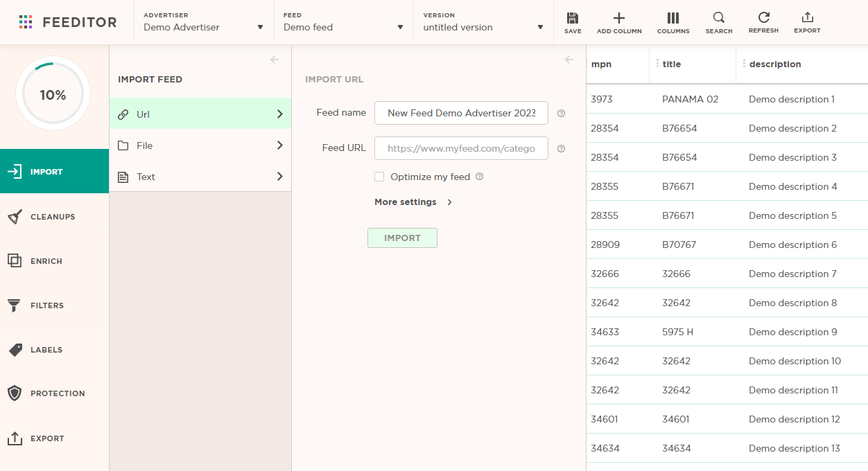Open the Columns toolbar icon
The height and width of the screenshot is (471, 868).
click(x=673, y=18)
